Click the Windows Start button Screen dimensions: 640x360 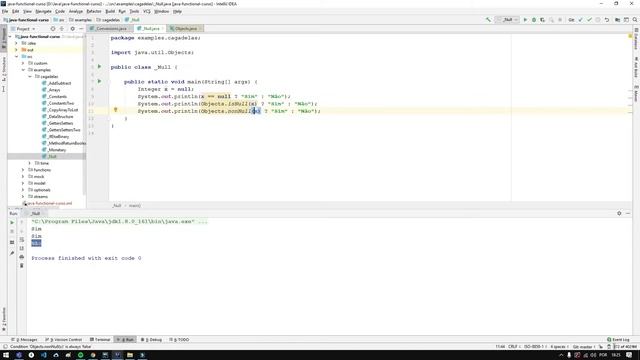[x=6, y=355]
